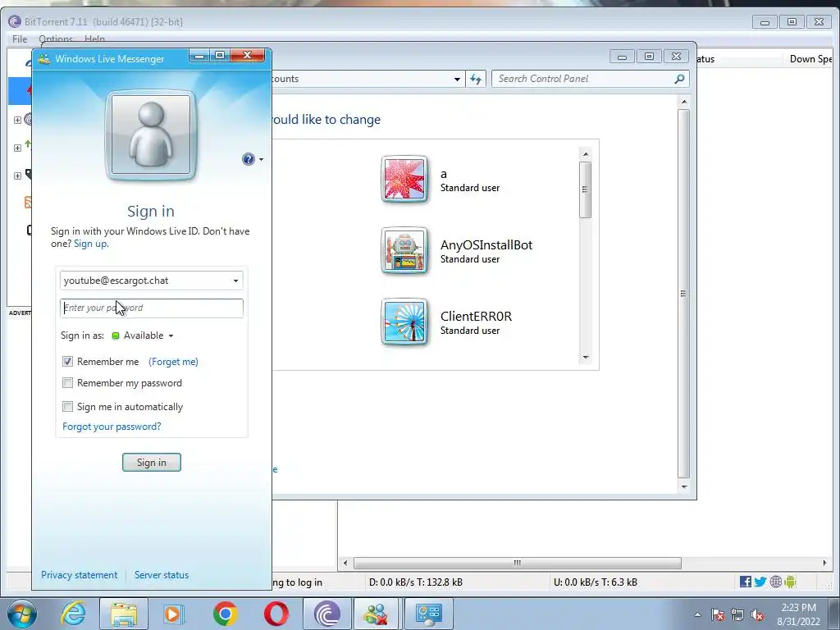840x630 pixels.
Task: Open Windows Explorer from taskbar
Action: [x=124, y=614]
